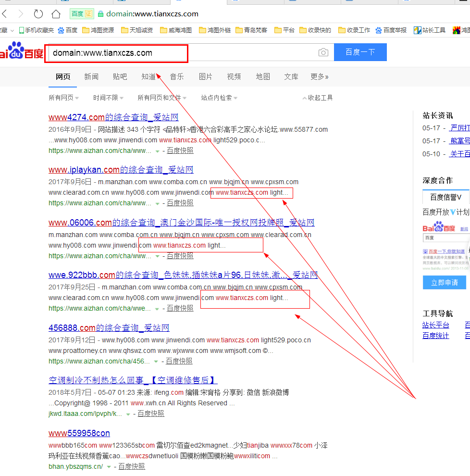
Task: Open the camera image search icon
Action: (x=323, y=52)
